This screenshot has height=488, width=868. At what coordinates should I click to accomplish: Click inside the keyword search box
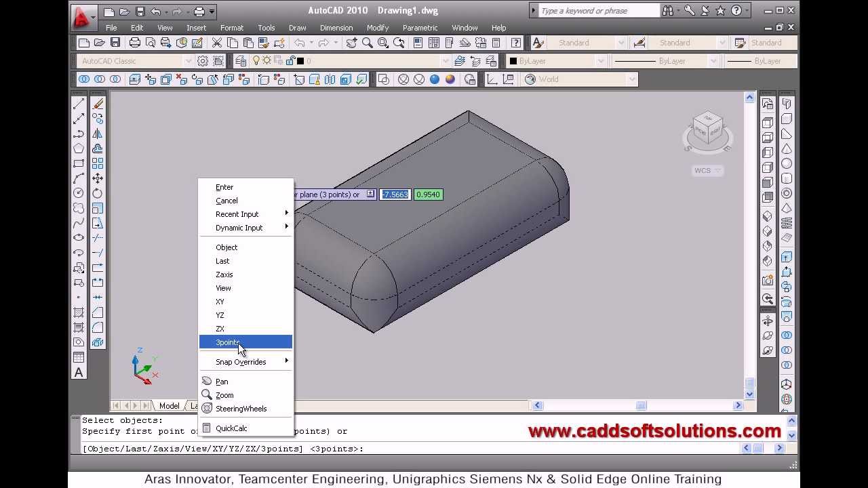pyautogui.click(x=599, y=11)
